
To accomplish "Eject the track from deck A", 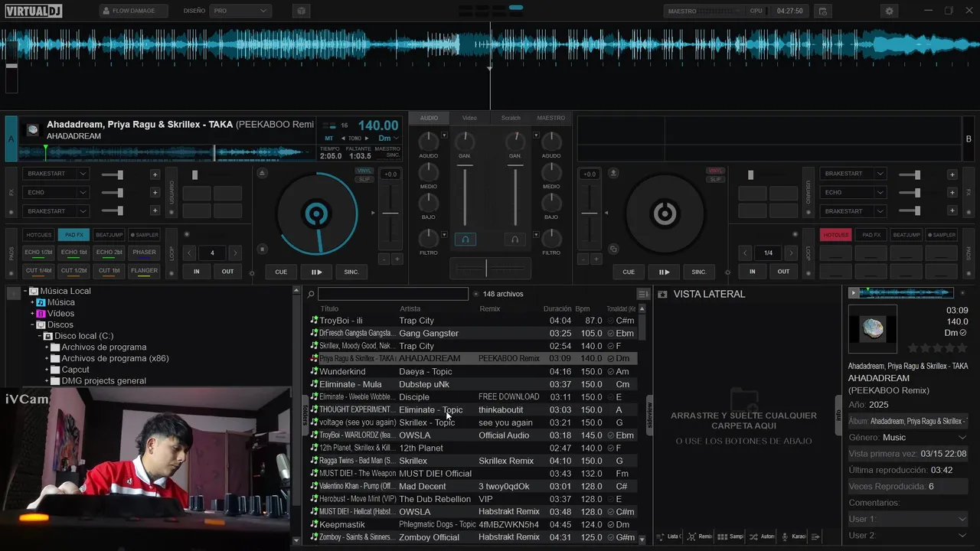I will point(263,173).
